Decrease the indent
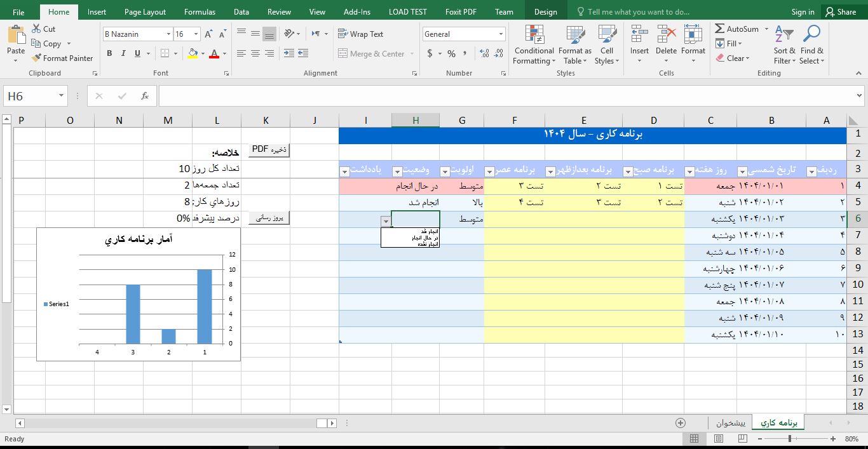Screen dimensions: 868x449 click(x=289, y=53)
